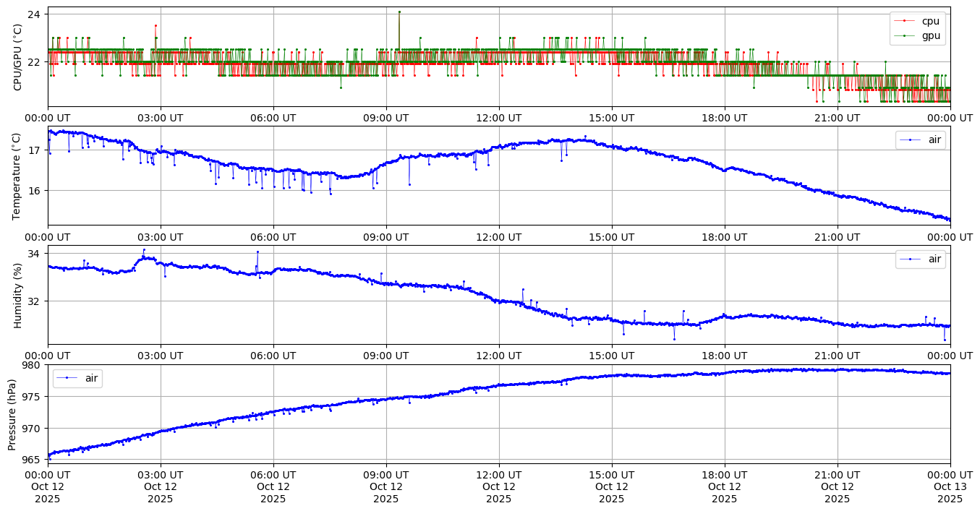Viewport: 980px width, 511px height.
Task: Click the green gpu legend line marker
Action: coord(904,35)
